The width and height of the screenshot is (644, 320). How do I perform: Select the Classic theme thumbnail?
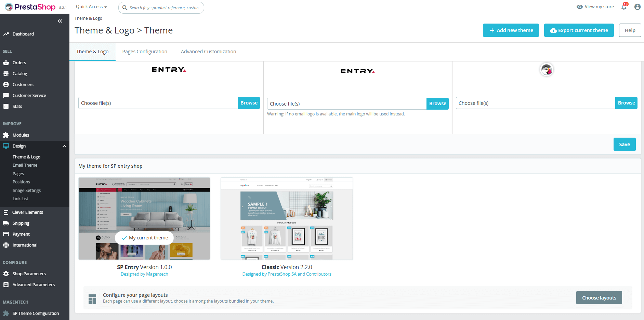point(287,219)
